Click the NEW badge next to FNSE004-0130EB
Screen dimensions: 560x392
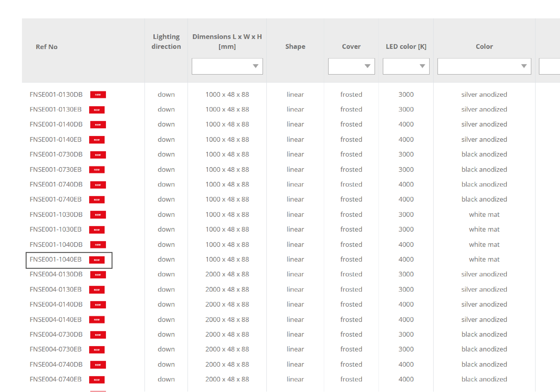pos(97,290)
